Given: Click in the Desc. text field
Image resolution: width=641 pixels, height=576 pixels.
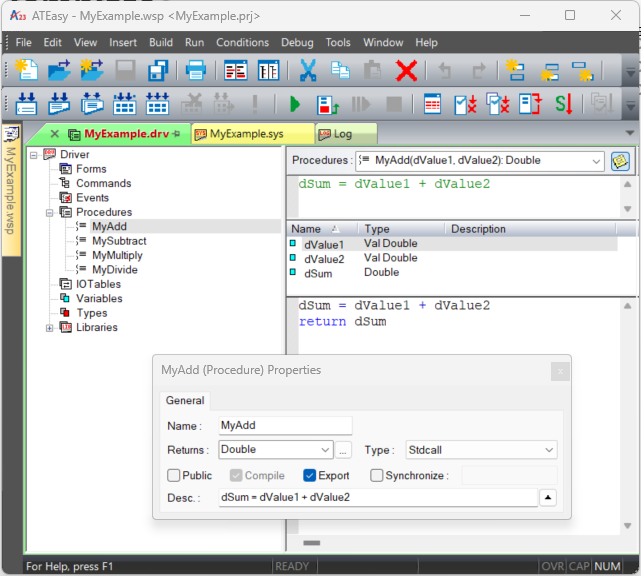Looking at the screenshot, I should click(x=378, y=498).
